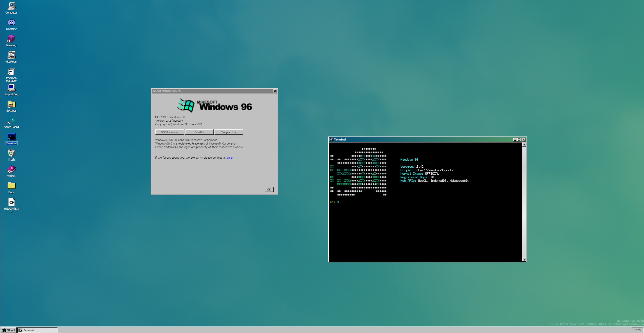The height and width of the screenshot is (333, 644).
Task: Click the 'https://windows96.net/' origin text in Terminal
Action: click(434, 170)
